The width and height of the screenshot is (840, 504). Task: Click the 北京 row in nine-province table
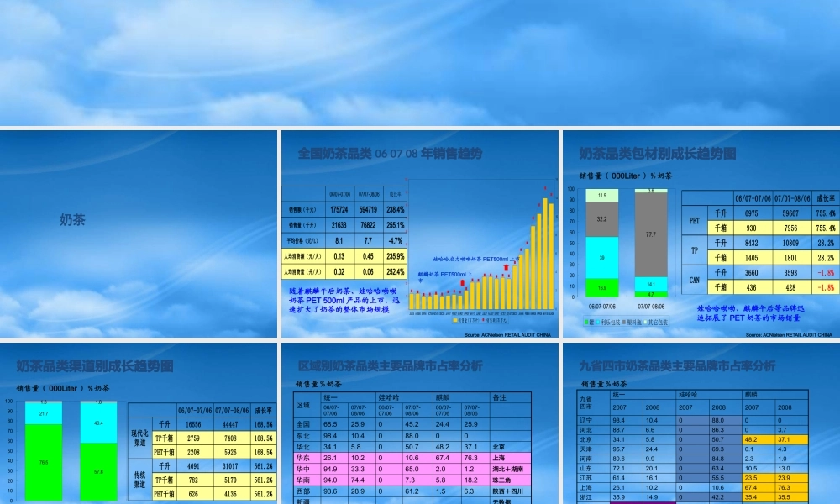693,439
